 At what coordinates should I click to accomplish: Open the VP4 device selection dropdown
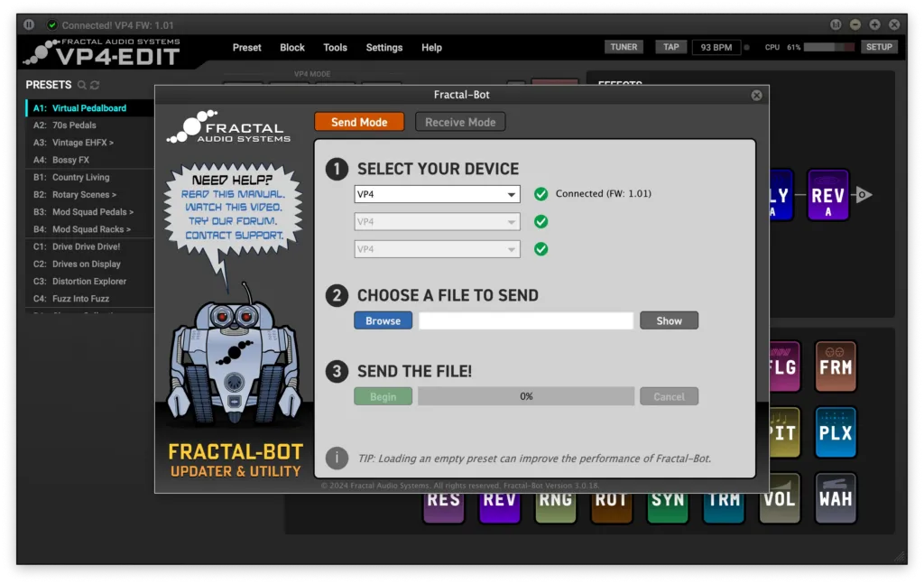[438, 194]
